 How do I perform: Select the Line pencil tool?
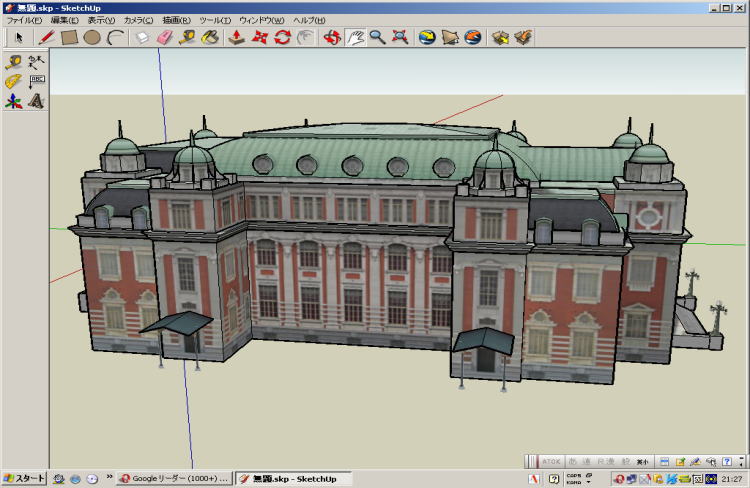coord(46,38)
